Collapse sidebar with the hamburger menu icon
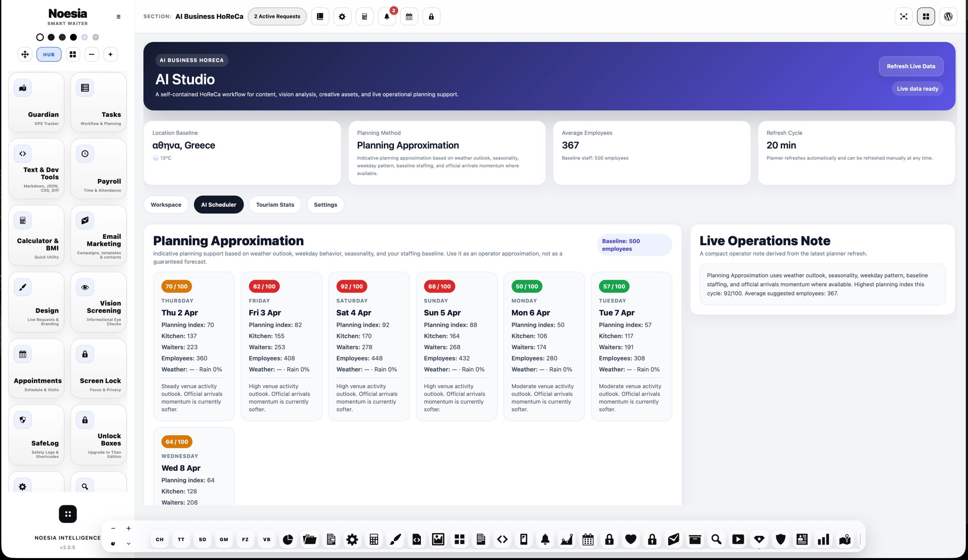 (118, 17)
